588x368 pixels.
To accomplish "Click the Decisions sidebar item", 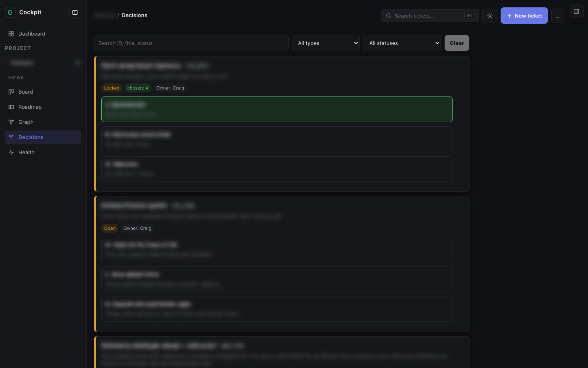I will point(43,137).
